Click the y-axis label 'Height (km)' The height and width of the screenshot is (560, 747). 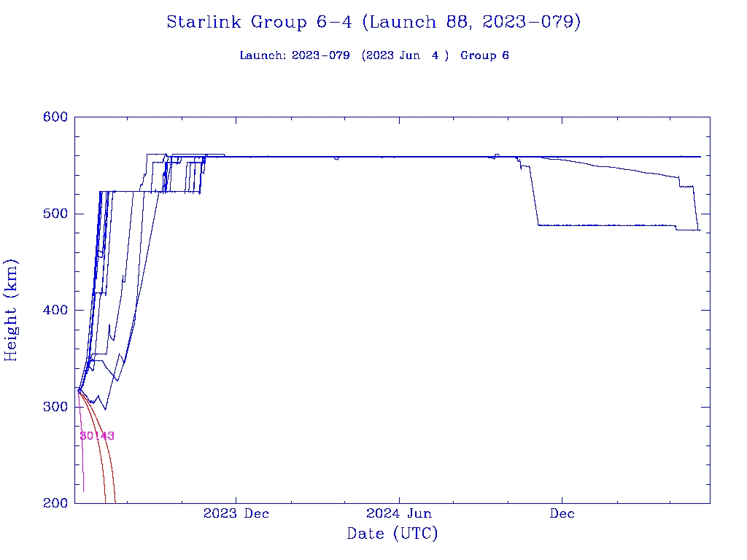[10, 310]
